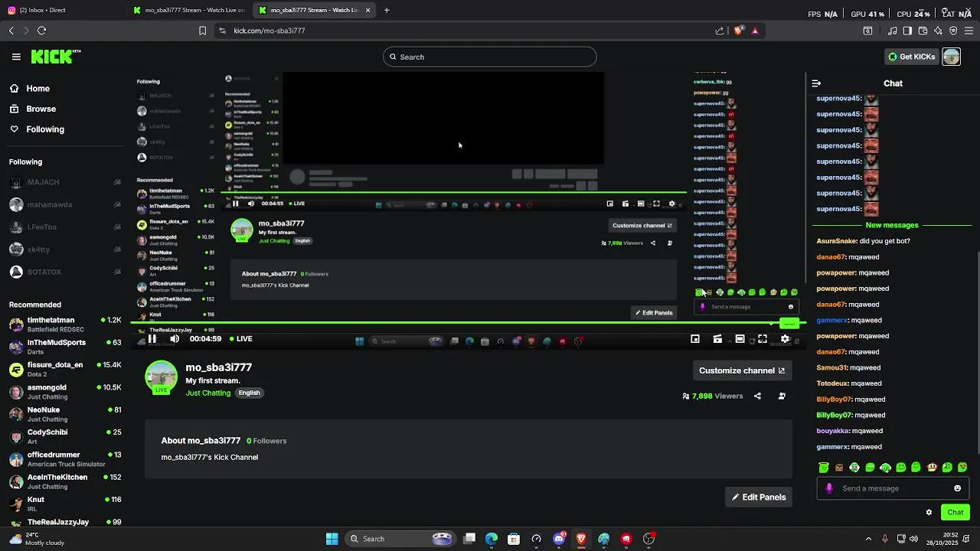980x551 pixels.
Task: Go to Following in sidebar
Action: 44,129
